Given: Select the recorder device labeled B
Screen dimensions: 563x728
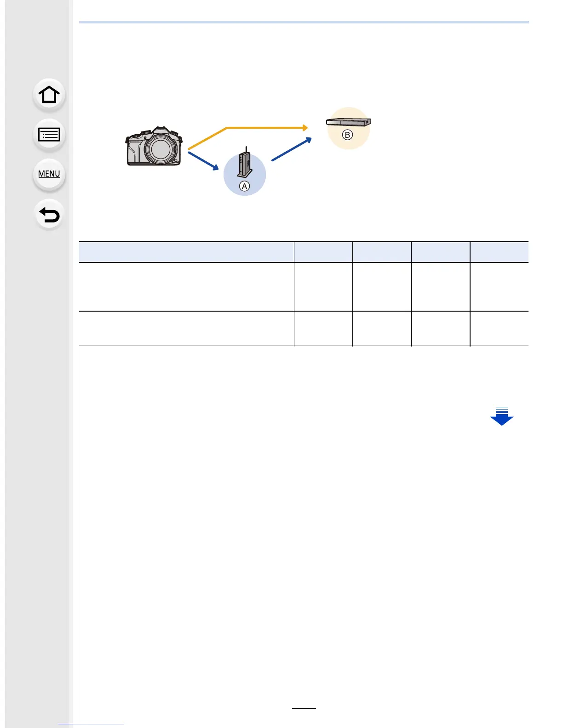Looking at the screenshot, I should click(348, 122).
